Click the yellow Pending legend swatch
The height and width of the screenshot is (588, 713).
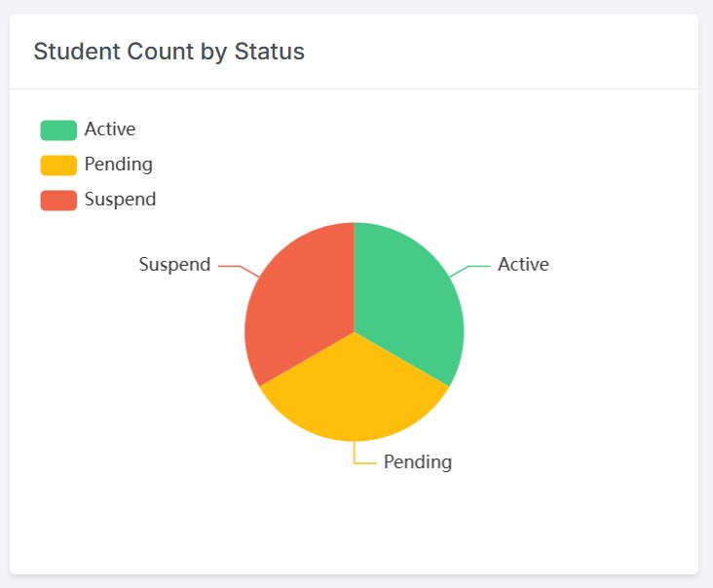pyautogui.click(x=58, y=165)
